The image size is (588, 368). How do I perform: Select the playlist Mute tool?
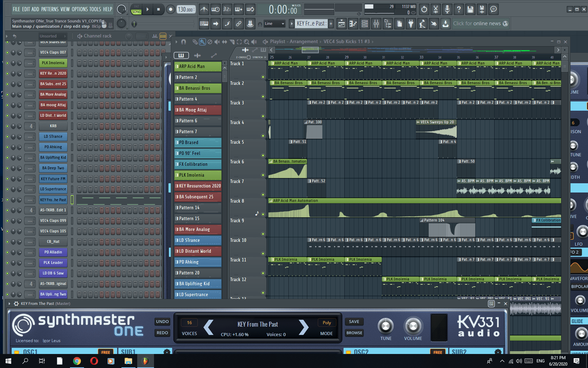pos(217,42)
